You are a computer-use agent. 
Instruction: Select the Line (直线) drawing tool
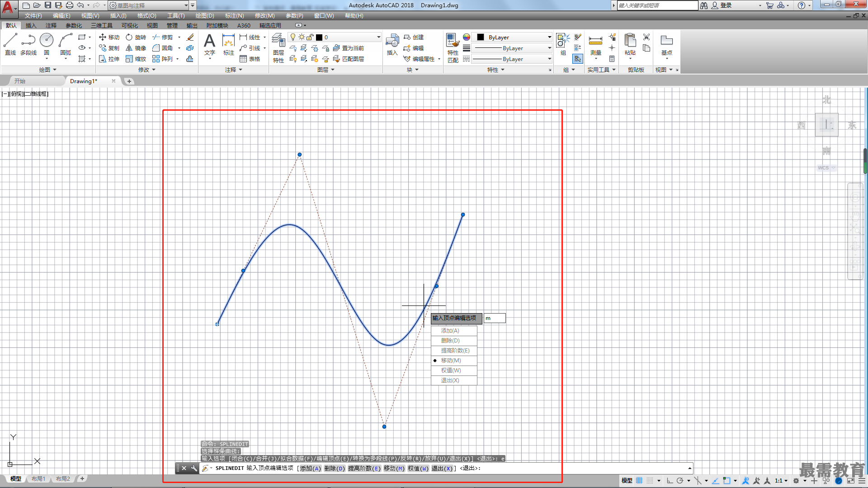(x=10, y=44)
